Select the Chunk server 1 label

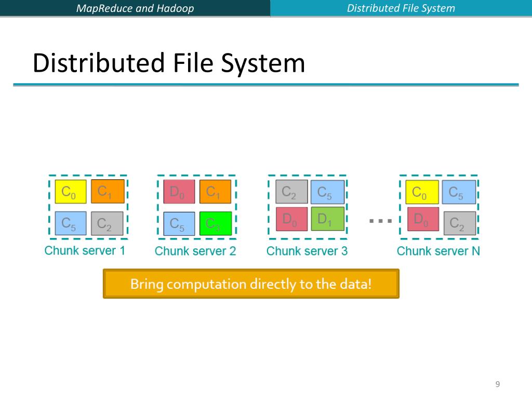click(x=85, y=251)
